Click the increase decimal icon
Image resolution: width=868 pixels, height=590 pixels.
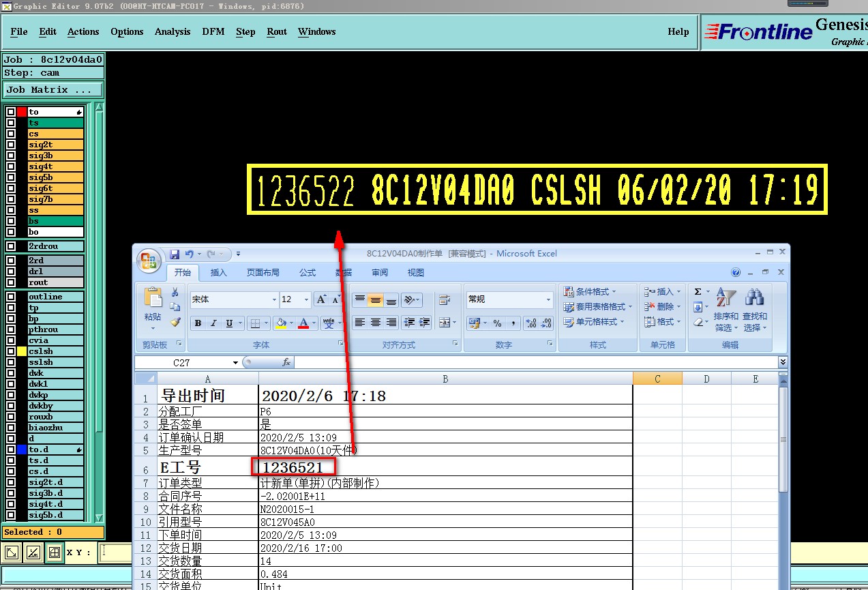click(x=532, y=323)
